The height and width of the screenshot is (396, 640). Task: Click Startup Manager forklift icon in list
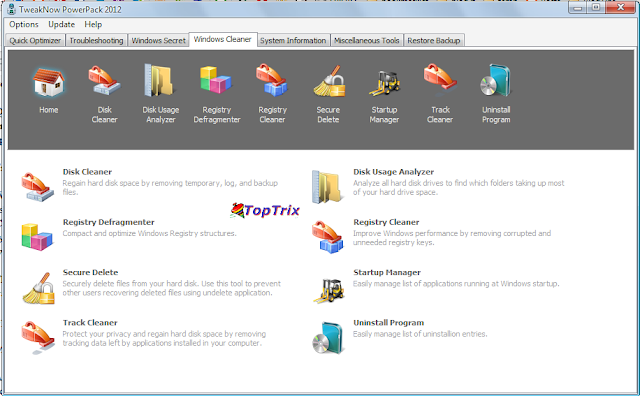(328, 291)
